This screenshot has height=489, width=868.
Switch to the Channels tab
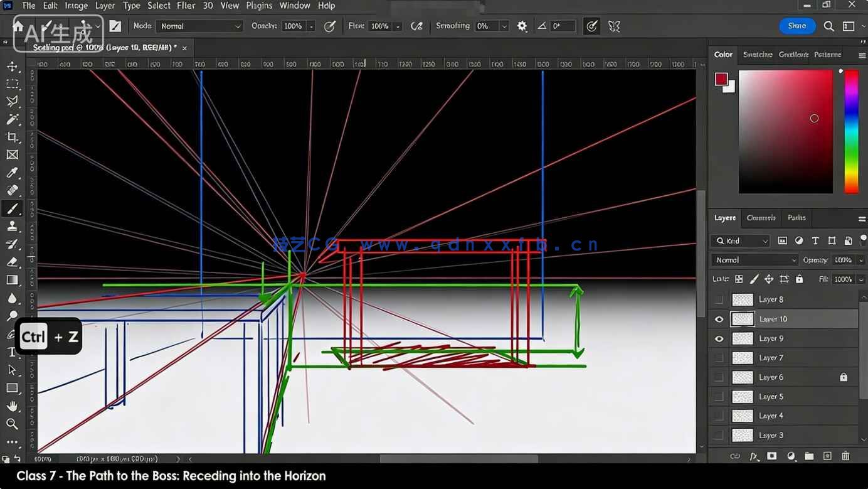pyautogui.click(x=761, y=218)
